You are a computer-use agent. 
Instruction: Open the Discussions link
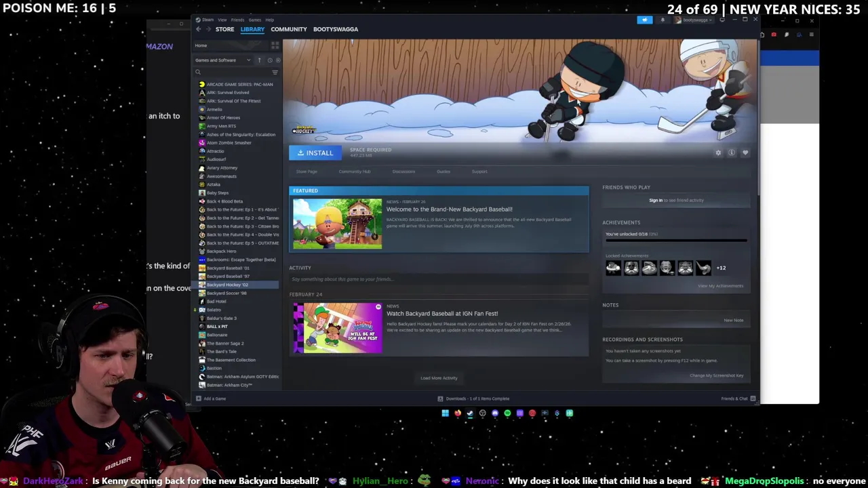(403, 171)
